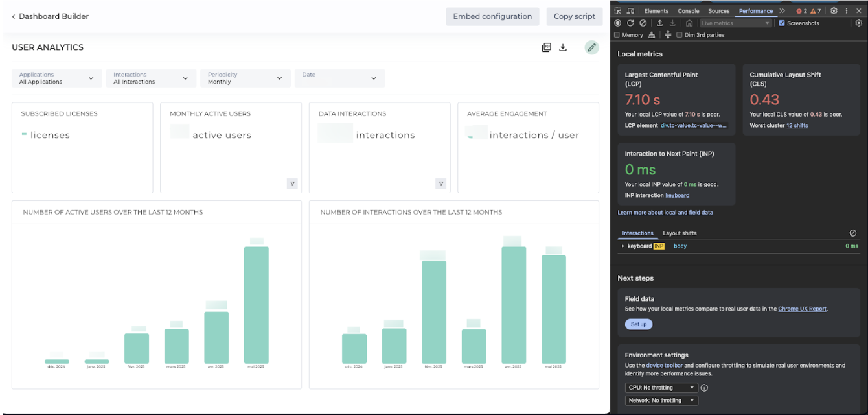Expand the Periodicity dropdown set to Monthly
Screen dimensions: 868x415
(245, 78)
